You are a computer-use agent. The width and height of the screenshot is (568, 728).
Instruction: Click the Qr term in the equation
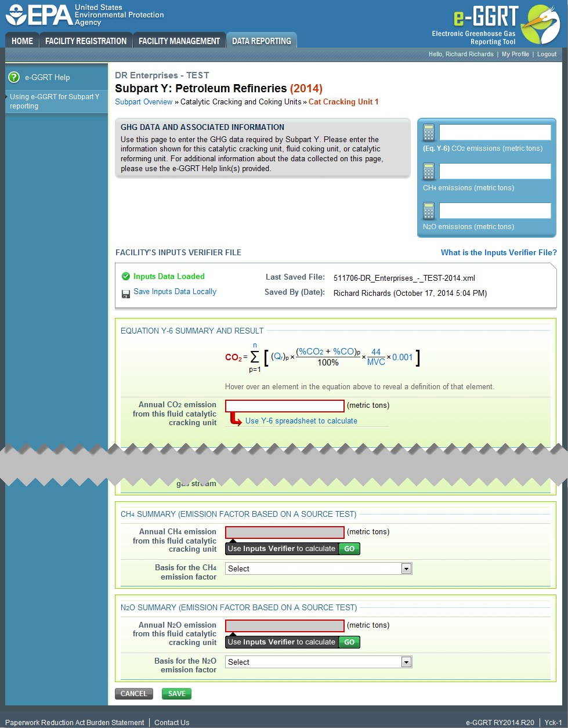pyautogui.click(x=280, y=357)
